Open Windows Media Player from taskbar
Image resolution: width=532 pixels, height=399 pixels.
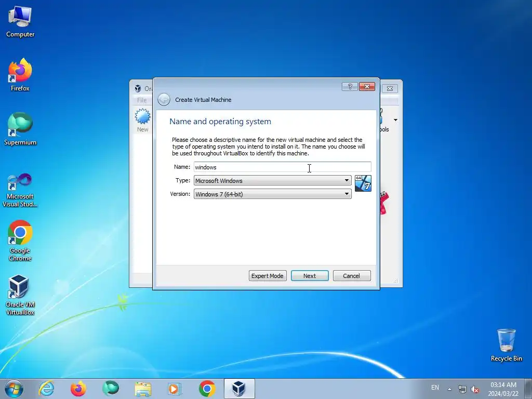click(175, 389)
